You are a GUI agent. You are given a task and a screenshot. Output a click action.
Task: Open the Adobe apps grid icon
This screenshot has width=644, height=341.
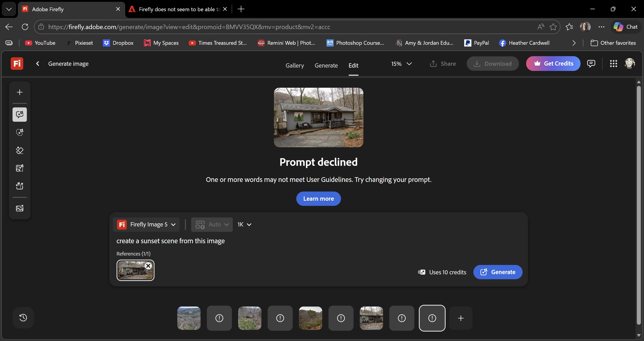(613, 64)
